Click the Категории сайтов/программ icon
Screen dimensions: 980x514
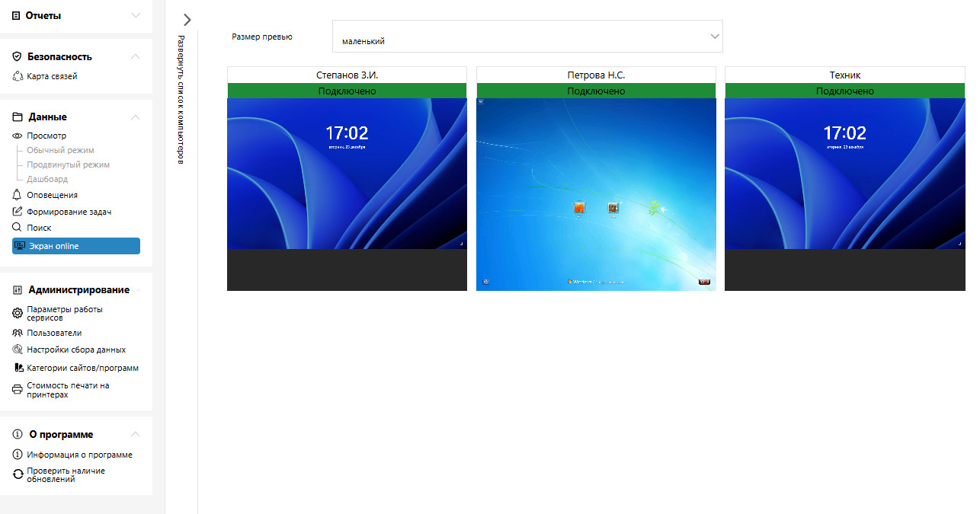pos(18,368)
